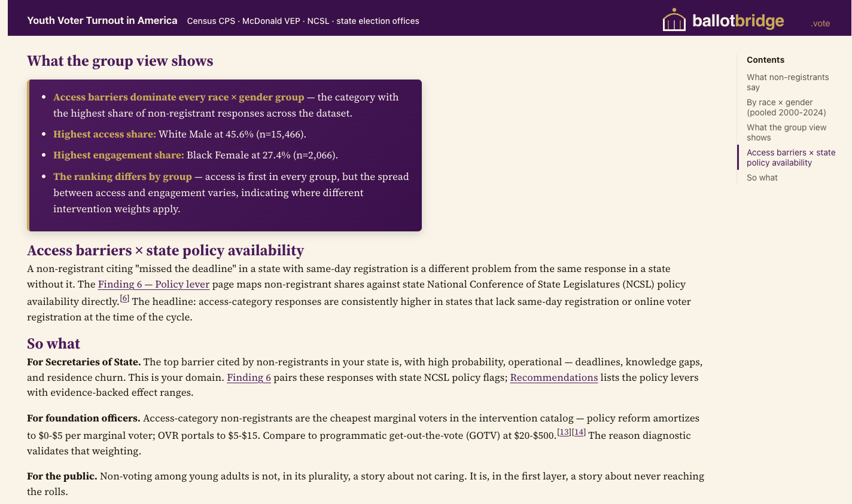
Task: Click the "What the group view shows" main heading
Action: coord(120,61)
